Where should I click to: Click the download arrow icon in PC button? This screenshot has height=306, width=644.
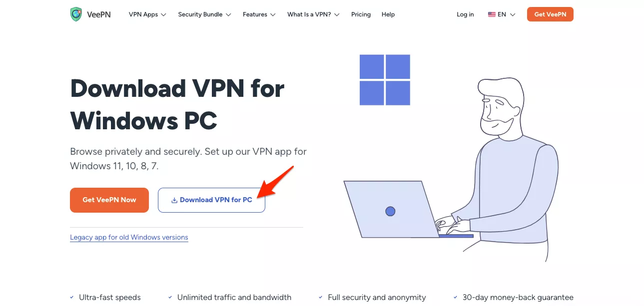click(x=174, y=200)
